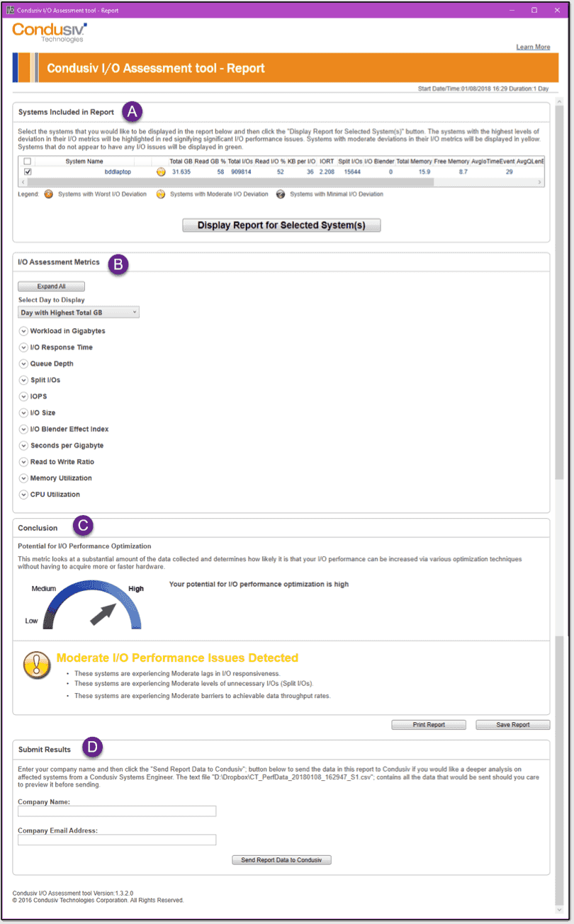This screenshot has width=574, height=924.
Task: Click the Total Memory column header
Action: coord(414,162)
